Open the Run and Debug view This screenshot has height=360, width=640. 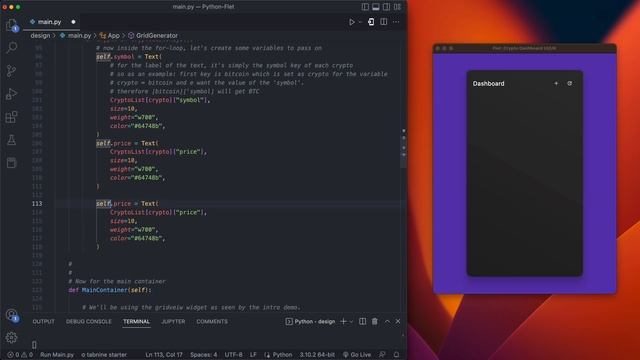pos(11,94)
